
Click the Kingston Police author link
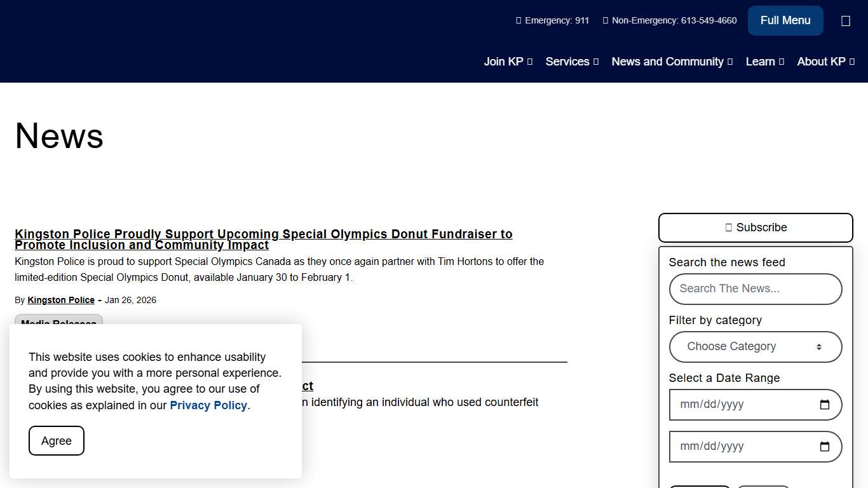point(61,300)
